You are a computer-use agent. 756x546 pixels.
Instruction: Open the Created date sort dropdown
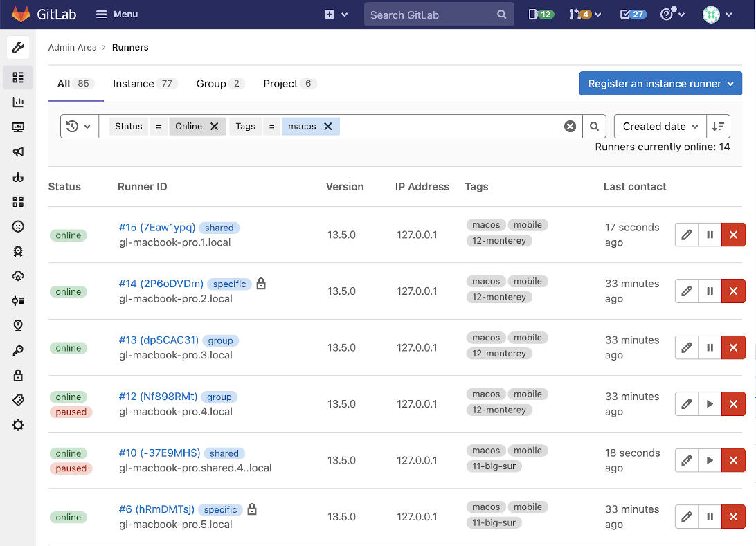tap(659, 126)
